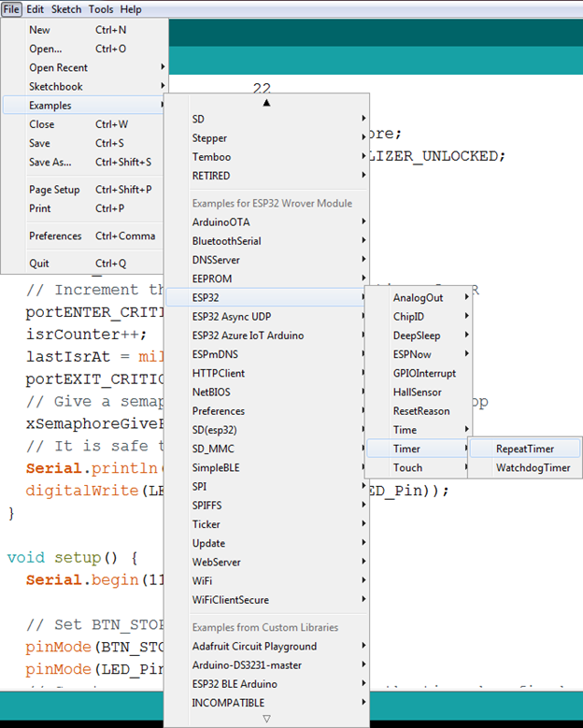Select the Timer submenu entry
This screenshot has width=583, height=728.
(x=419, y=449)
